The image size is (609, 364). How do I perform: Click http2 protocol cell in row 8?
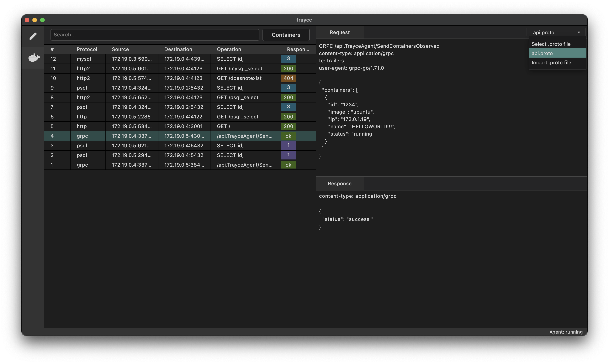click(88, 97)
